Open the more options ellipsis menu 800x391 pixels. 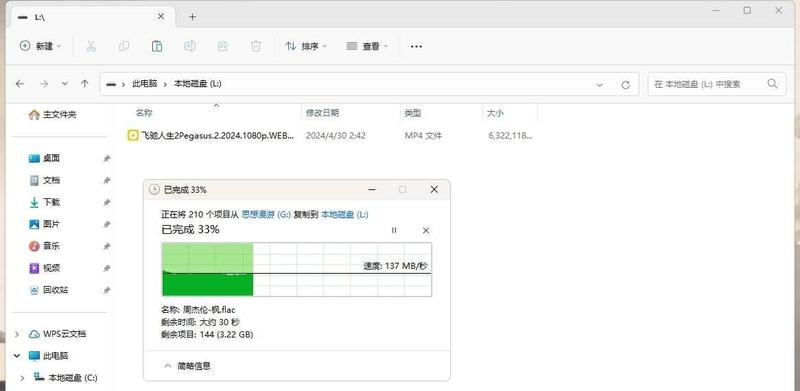tap(416, 46)
